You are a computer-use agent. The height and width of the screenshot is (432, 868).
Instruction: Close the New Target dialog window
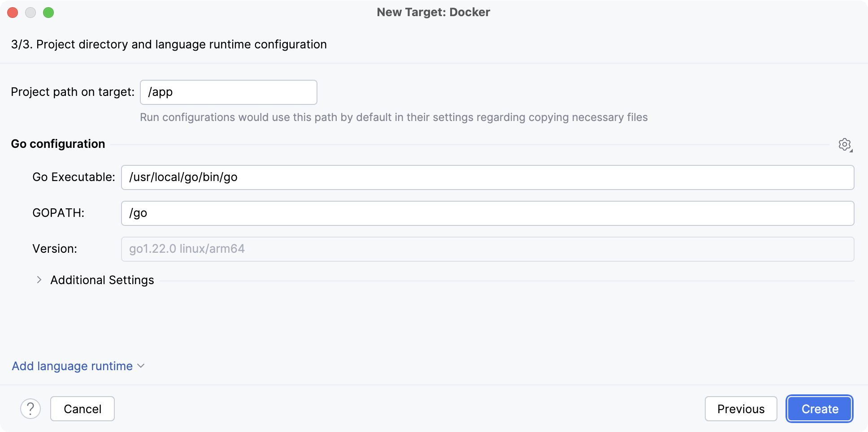pyautogui.click(x=12, y=12)
